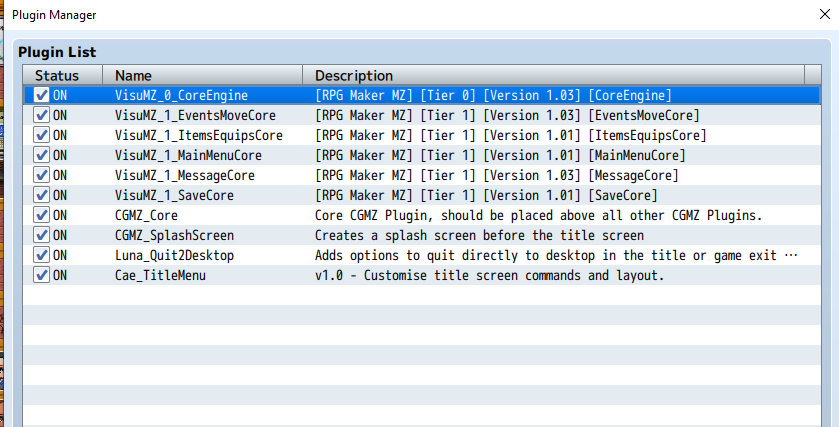Toggle the Cae_TitleMenu plugin checkbox
This screenshot has height=427, width=839.
[x=41, y=276]
